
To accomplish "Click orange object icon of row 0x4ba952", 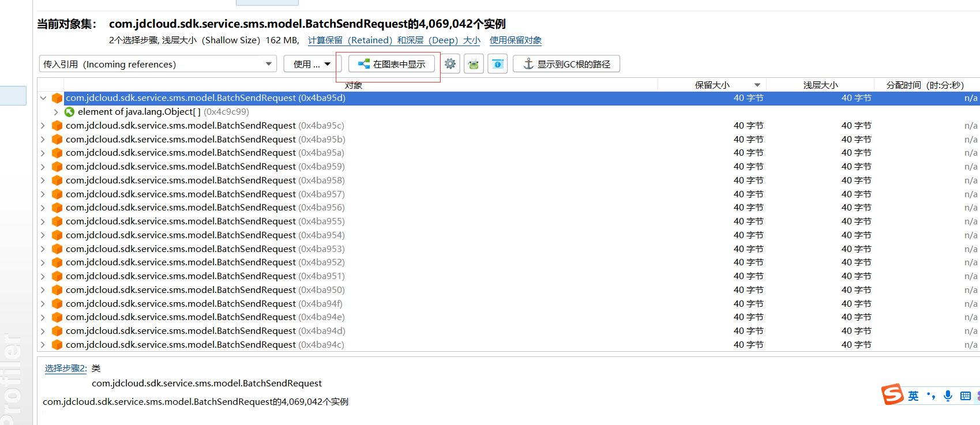I will (x=57, y=262).
